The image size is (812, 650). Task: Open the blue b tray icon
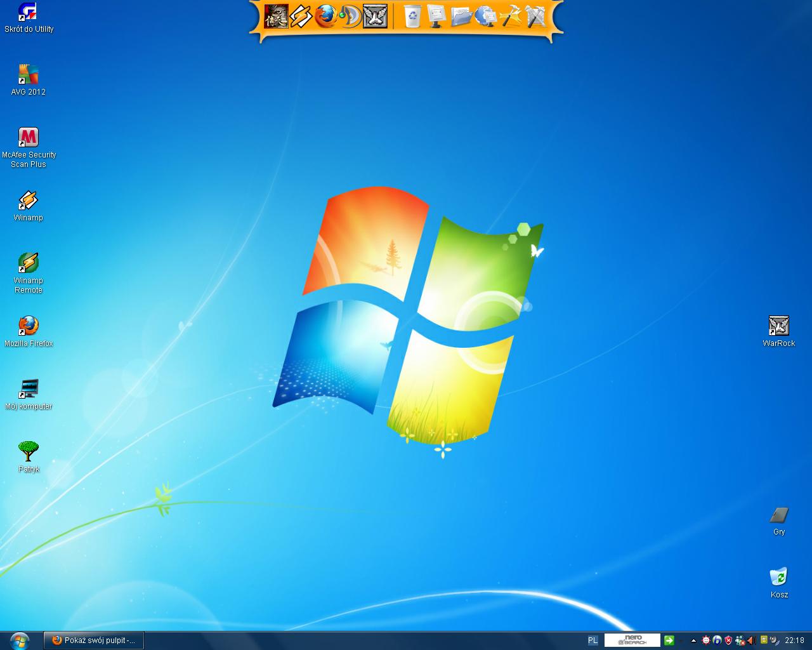point(717,640)
